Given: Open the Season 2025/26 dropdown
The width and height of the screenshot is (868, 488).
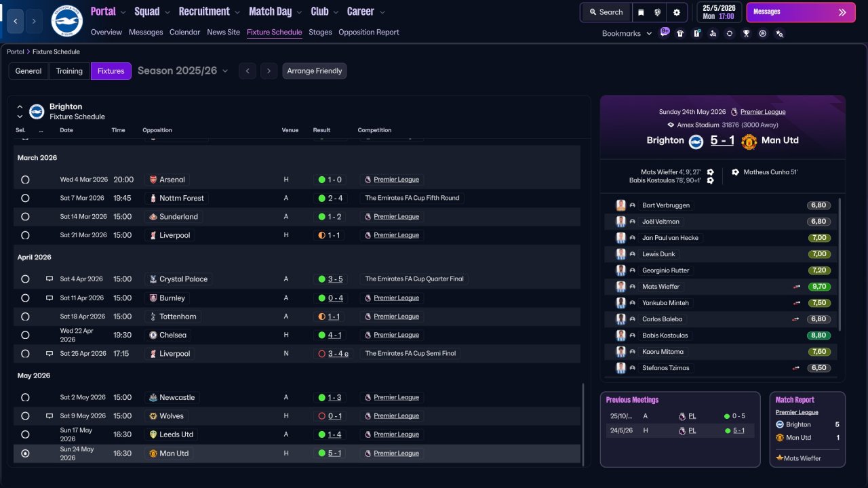Looking at the screenshot, I should point(183,70).
